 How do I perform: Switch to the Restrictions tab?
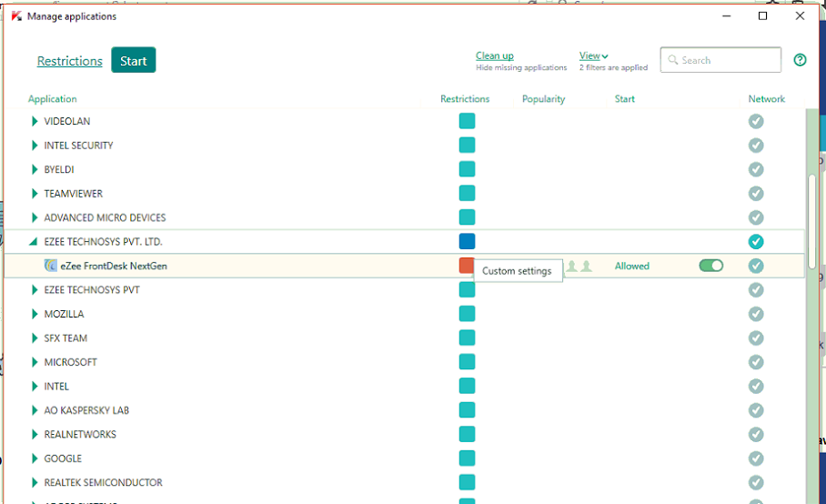point(69,61)
